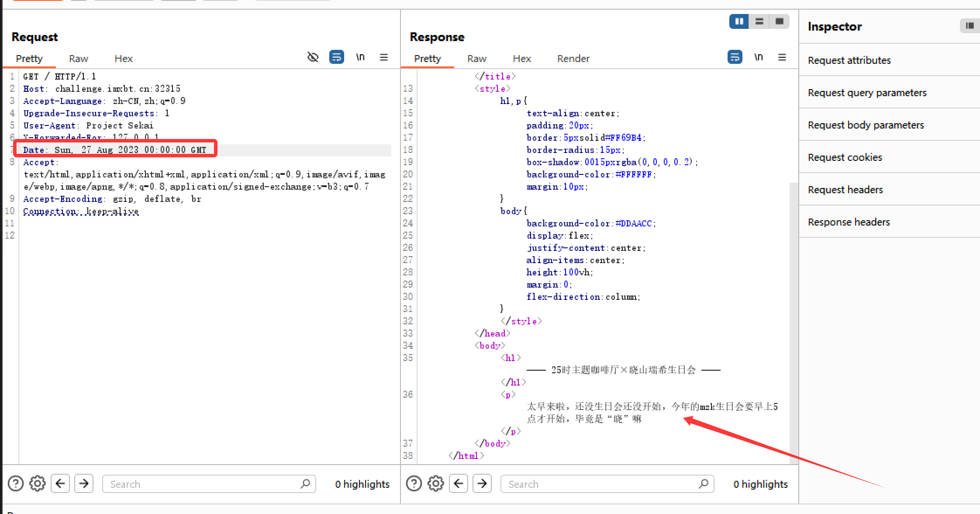Select combined single-pane layout icon
Viewport: 980px width, 514px height.
pyautogui.click(x=780, y=21)
